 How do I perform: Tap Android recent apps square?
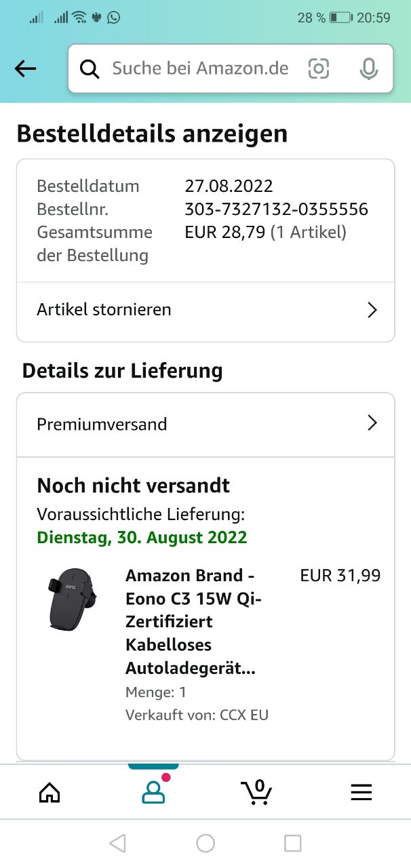click(x=292, y=843)
